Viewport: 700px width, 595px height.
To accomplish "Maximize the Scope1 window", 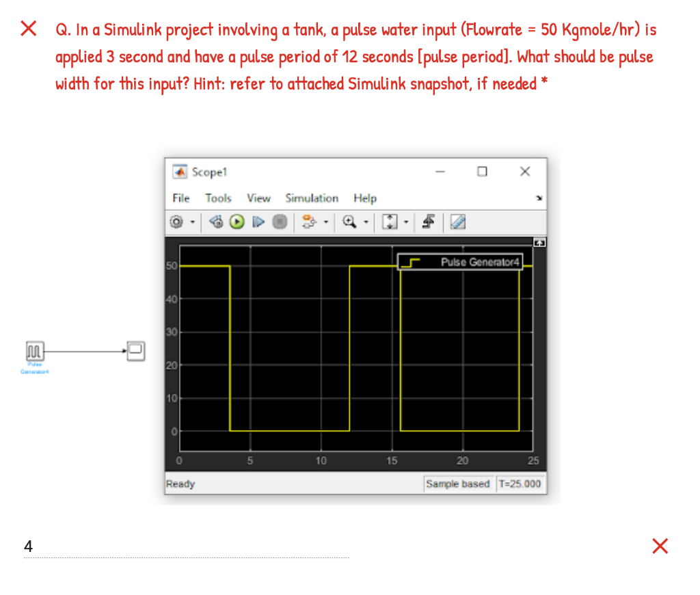I will (x=482, y=172).
